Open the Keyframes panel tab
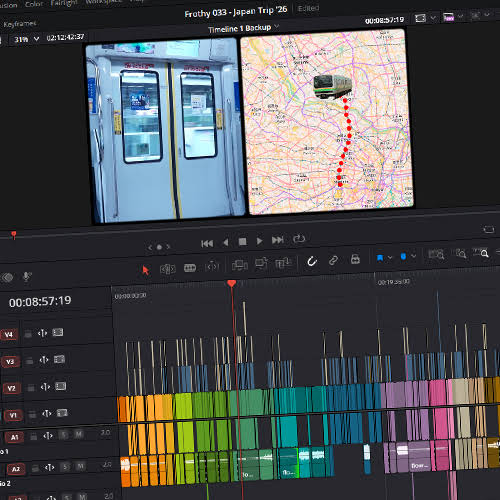The height and width of the screenshot is (500, 500). click(19, 24)
